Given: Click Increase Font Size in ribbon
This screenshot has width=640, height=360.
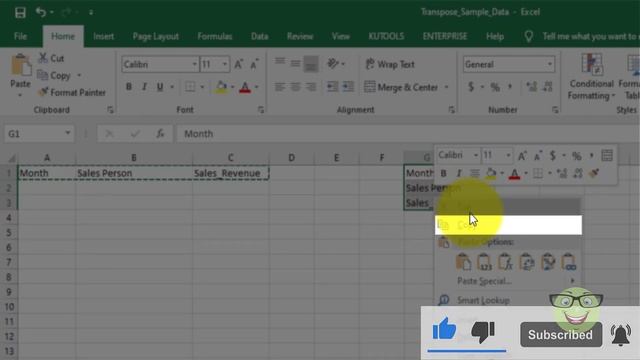Looking at the screenshot, I should pos(238,64).
